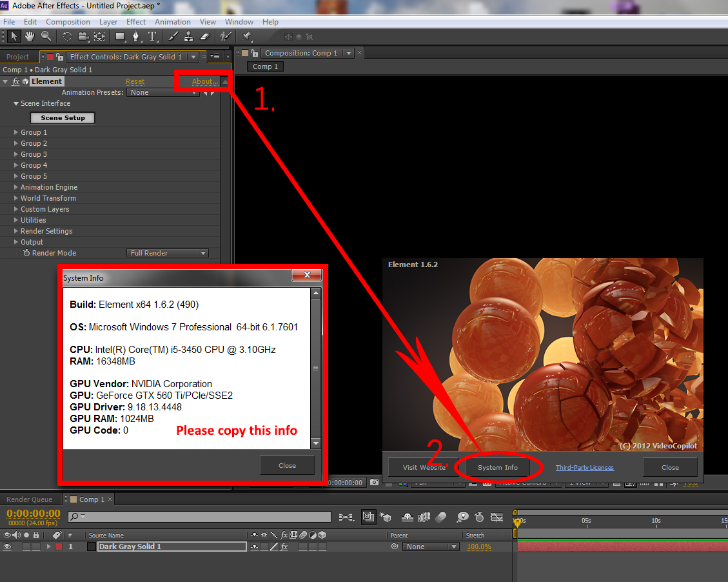
Task: Choose the Clone Stamp tool
Action: click(x=189, y=36)
